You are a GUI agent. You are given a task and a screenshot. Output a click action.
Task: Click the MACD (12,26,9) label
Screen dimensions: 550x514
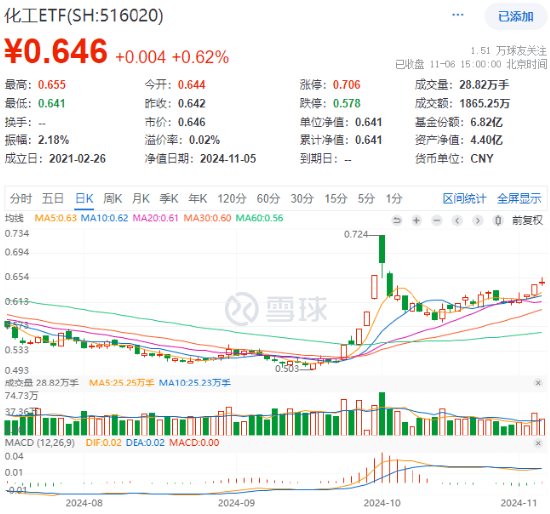40,443
